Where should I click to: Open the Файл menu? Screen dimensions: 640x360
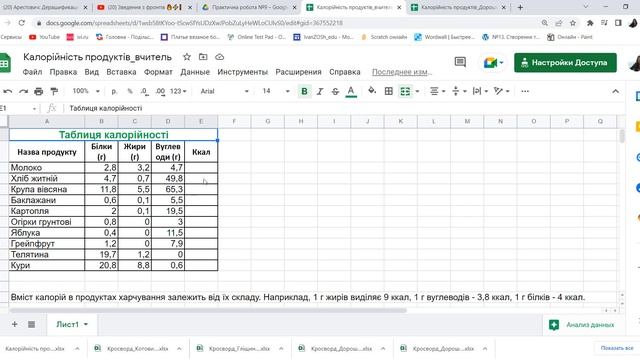(x=32, y=72)
